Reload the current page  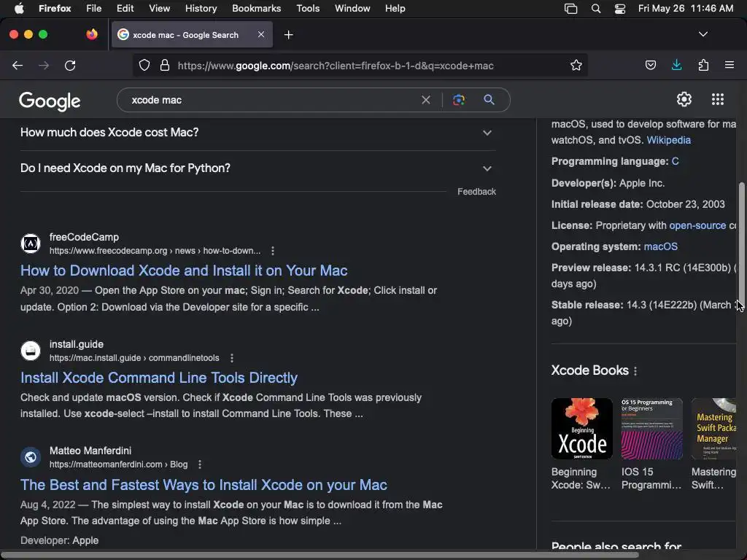point(70,66)
